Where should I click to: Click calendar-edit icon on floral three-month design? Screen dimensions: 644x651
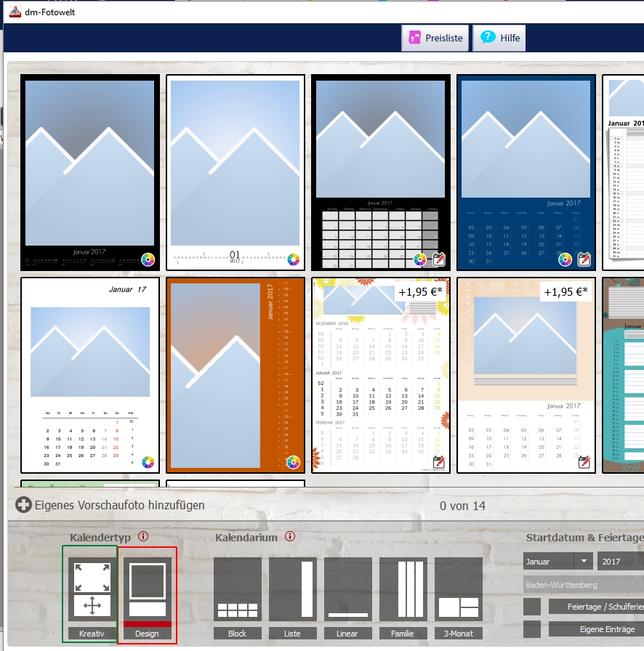[439, 462]
